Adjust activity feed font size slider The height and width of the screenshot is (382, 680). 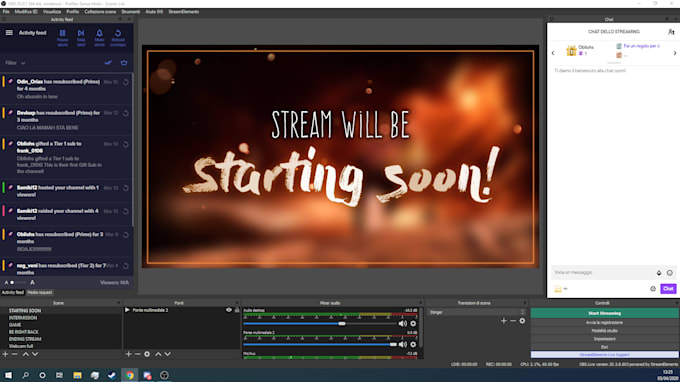pos(18,283)
